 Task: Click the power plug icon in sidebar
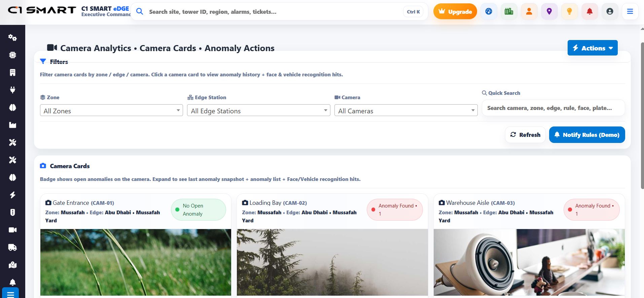coord(12,90)
